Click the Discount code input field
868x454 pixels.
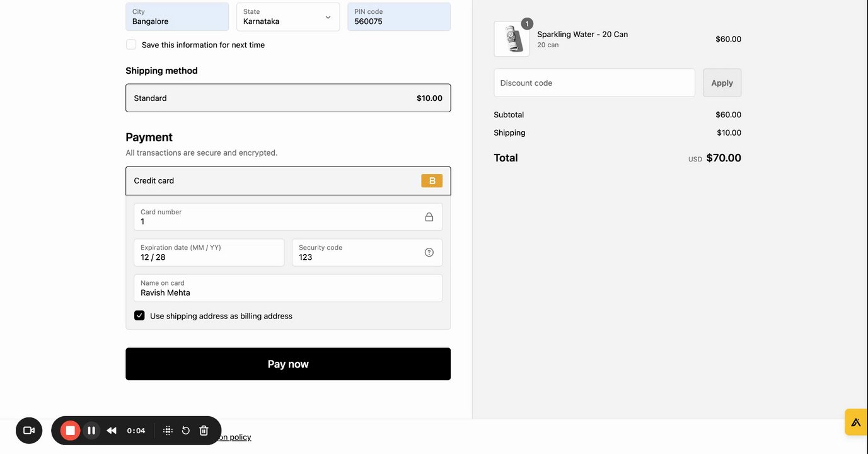pyautogui.click(x=594, y=83)
